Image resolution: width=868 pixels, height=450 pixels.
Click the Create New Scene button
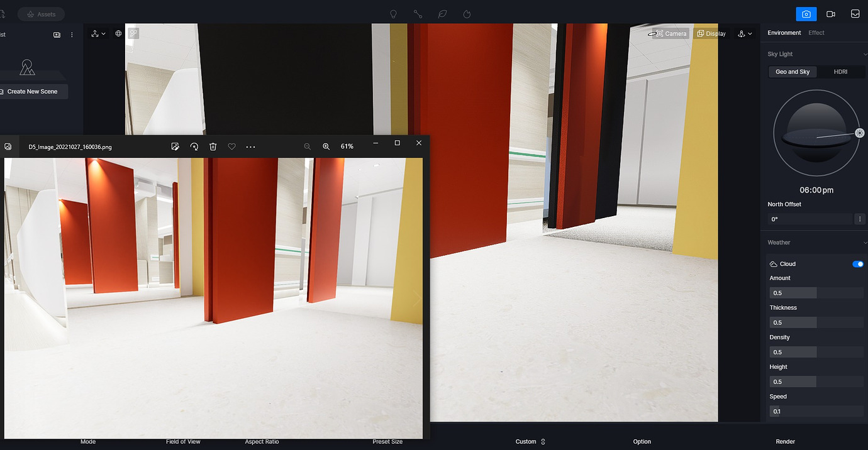33,91
